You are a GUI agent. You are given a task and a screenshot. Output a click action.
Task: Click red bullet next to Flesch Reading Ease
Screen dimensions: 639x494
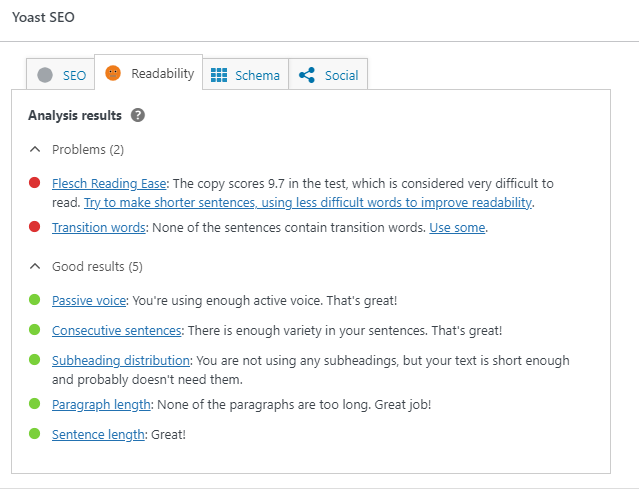pyautogui.click(x=35, y=183)
